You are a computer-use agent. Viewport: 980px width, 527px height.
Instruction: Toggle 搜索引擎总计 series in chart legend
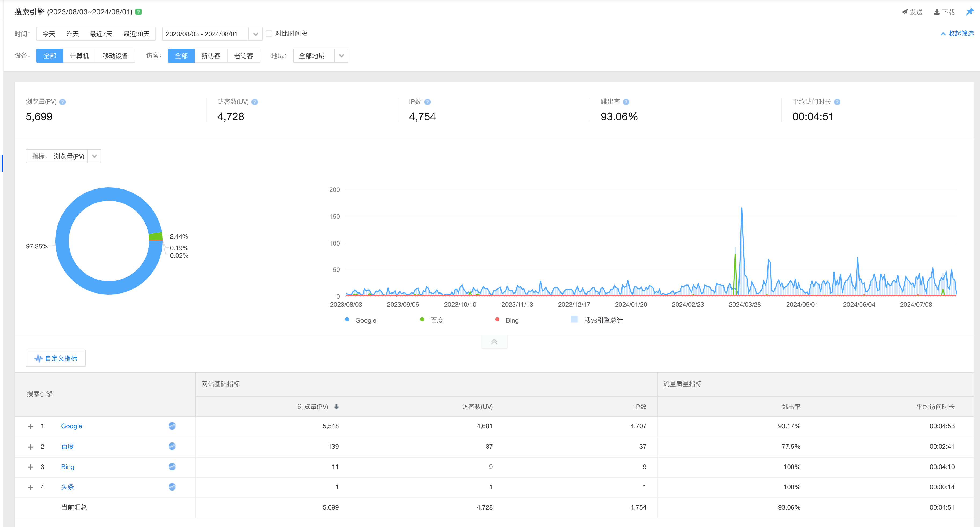[x=597, y=320]
